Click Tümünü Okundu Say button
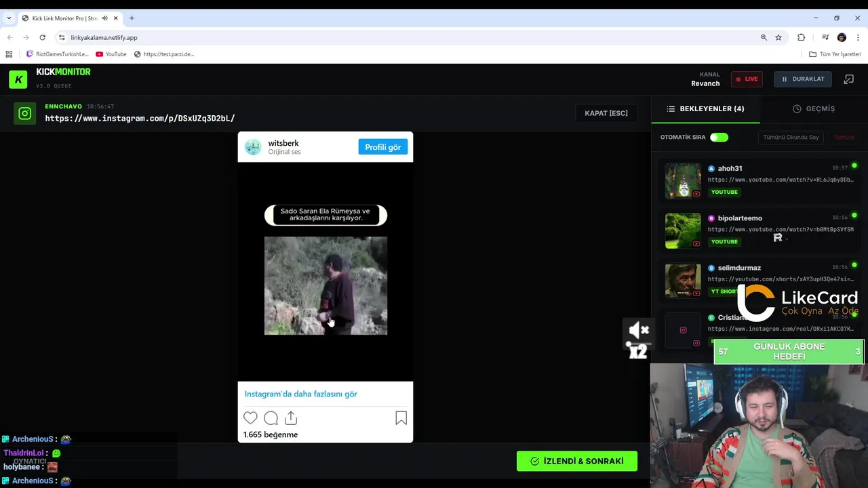The image size is (868, 488). pyautogui.click(x=791, y=138)
